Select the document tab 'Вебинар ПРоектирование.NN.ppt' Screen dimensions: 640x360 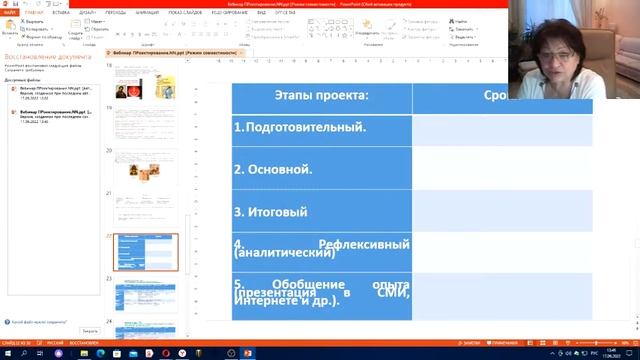click(x=174, y=53)
